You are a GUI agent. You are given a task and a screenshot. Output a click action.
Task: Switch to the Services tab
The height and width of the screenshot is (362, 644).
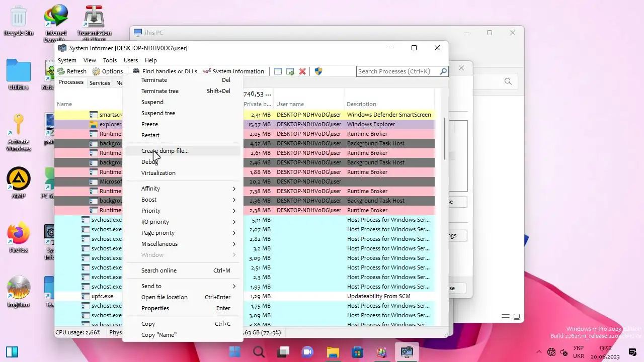pyautogui.click(x=100, y=83)
